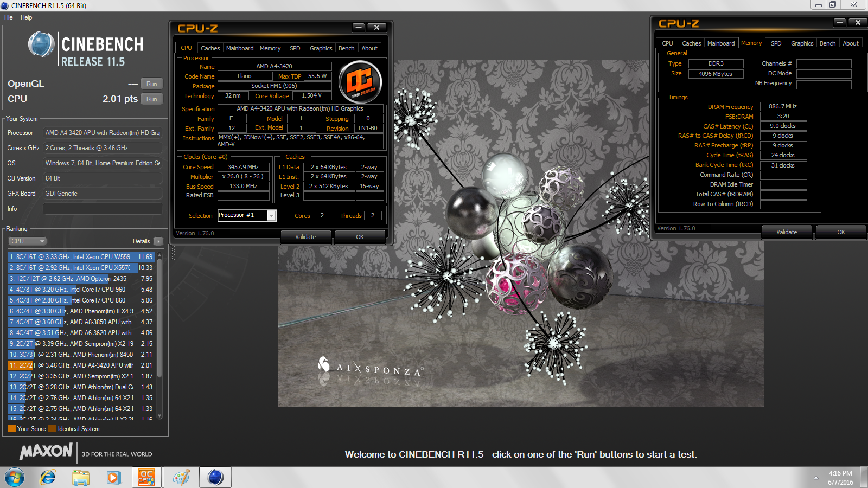Open the Paint taskbar icon

[181, 477]
